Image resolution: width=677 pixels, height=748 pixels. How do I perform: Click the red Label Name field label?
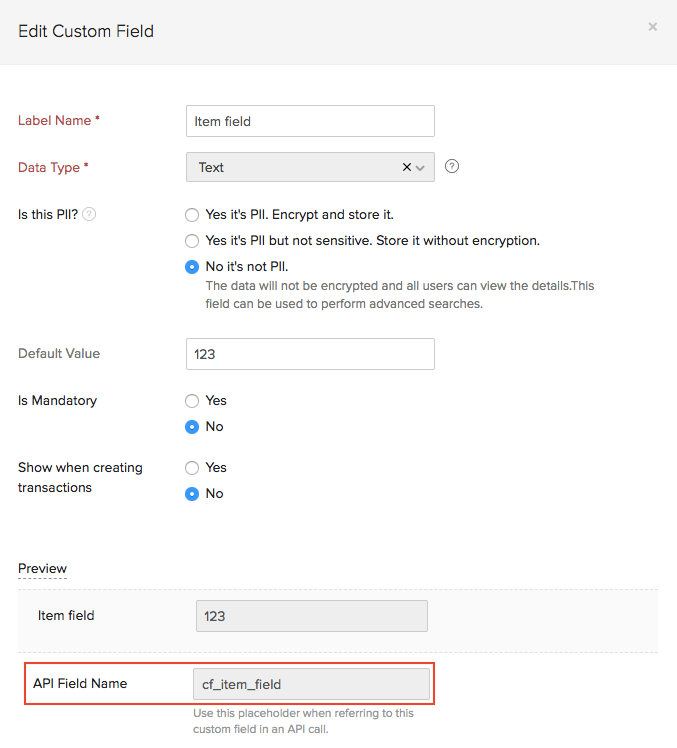click(59, 121)
